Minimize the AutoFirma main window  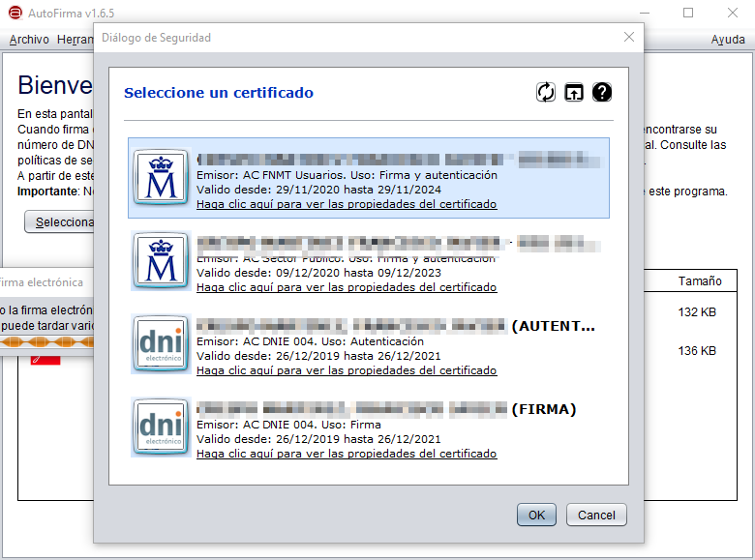tap(645, 13)
